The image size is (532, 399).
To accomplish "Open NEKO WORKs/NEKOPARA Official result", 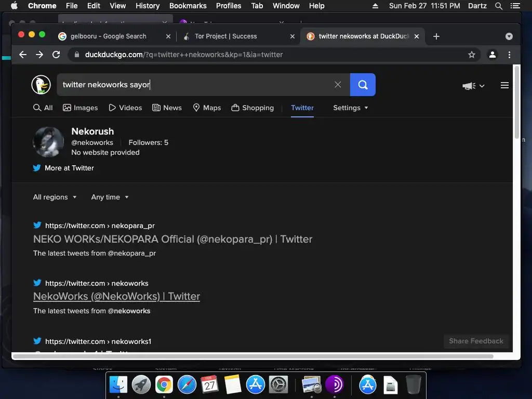I will [x=172, y=239].
